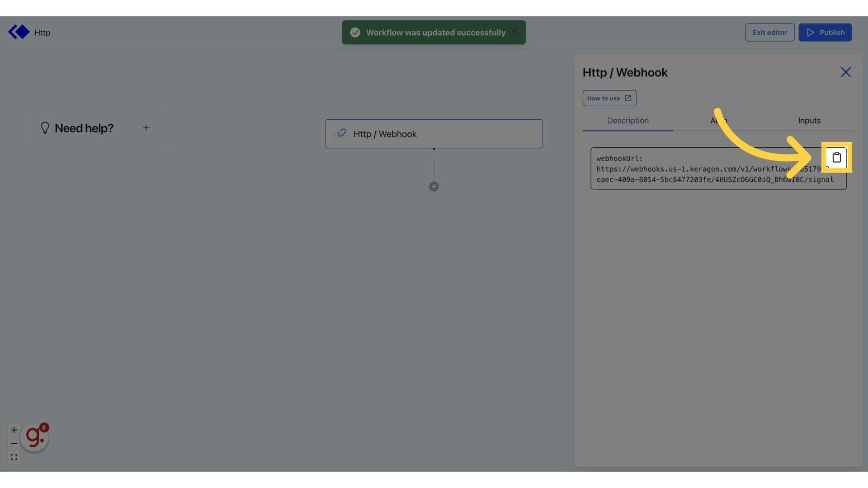Open the Auth tab
This screenshot has height=488, width=868.
click(x=718, y=121)
